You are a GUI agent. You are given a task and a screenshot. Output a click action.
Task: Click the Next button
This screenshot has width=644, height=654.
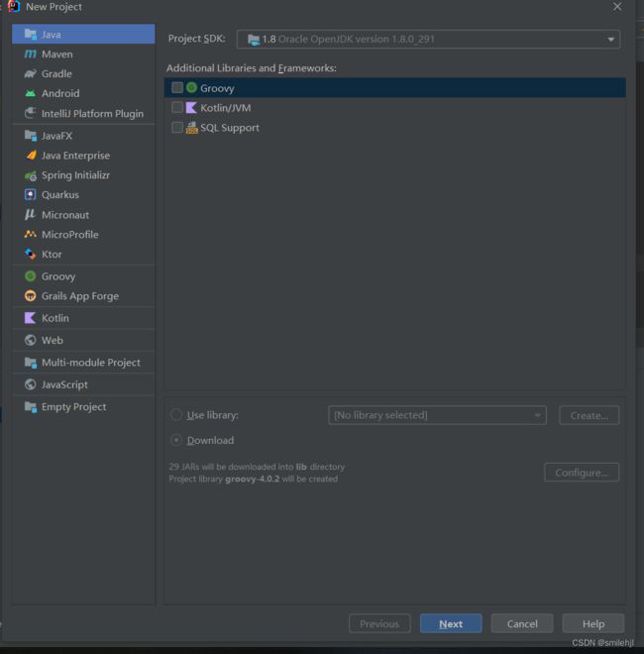[x=451, y=623]
